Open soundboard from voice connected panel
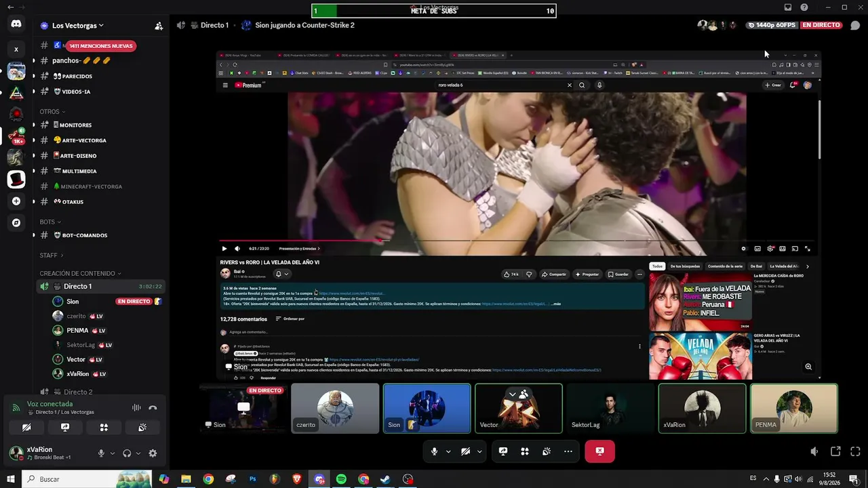This screenshot has width=868, height=488. [142, 428]
